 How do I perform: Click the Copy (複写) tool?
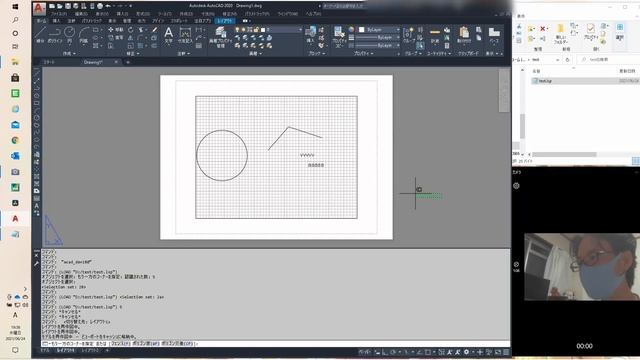click(x=116, y=38)
